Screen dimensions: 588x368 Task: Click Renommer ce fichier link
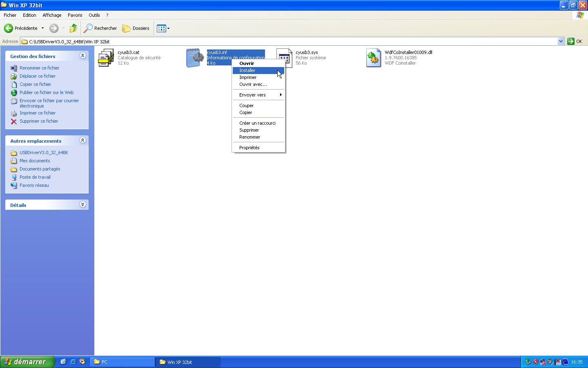point(39,68)
